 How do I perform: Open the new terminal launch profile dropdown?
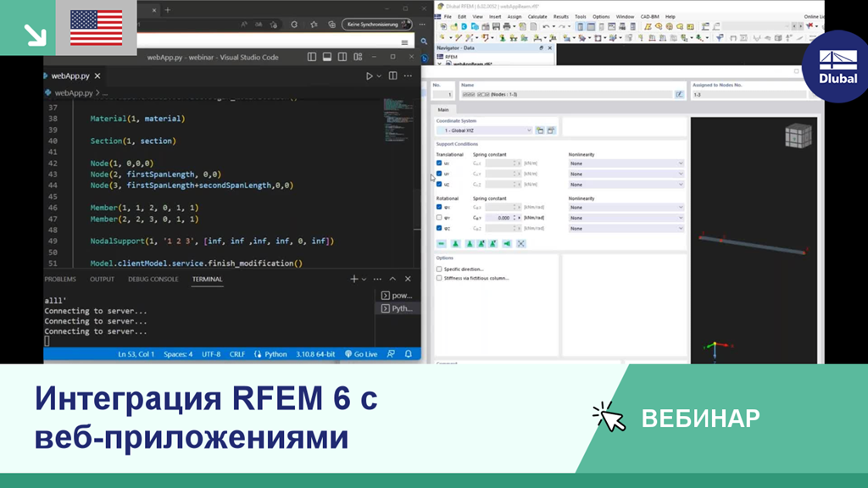point(364,280)
